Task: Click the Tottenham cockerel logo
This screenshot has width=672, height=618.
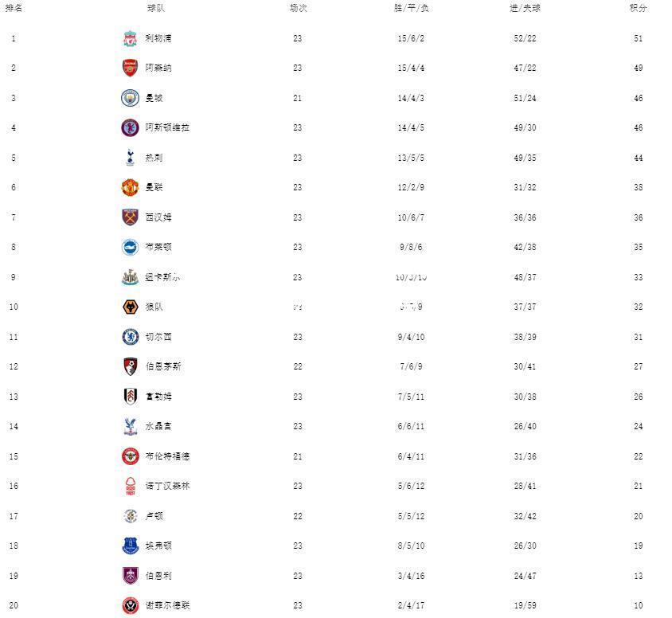Action: point(131,158)
